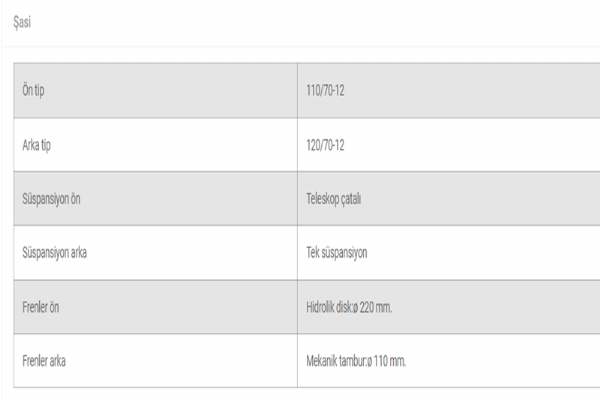Click the word Teleskop
This screenshot has width=600, height=400.
[x=324, y=199]
